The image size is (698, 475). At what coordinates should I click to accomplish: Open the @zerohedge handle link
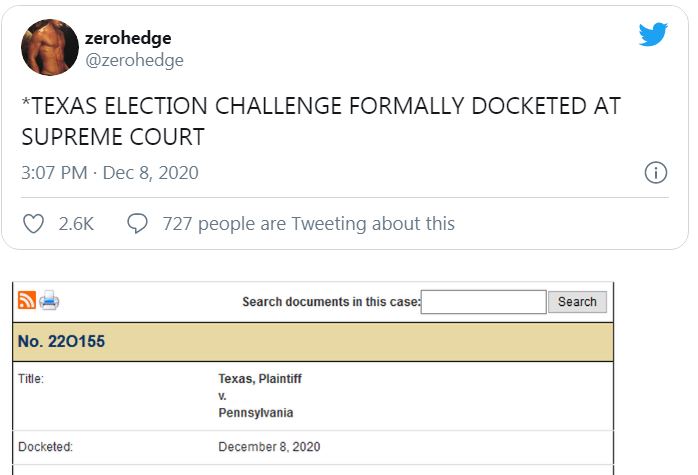(134, 60)
